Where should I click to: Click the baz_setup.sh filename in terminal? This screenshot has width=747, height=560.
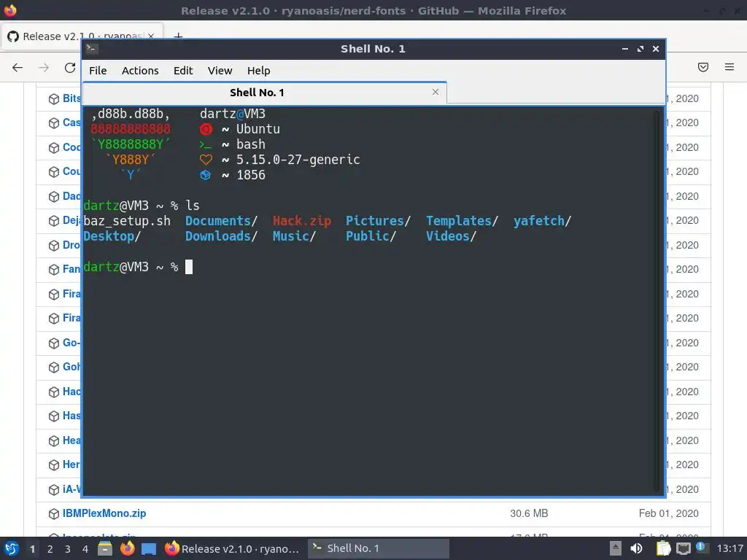point(127,221)
